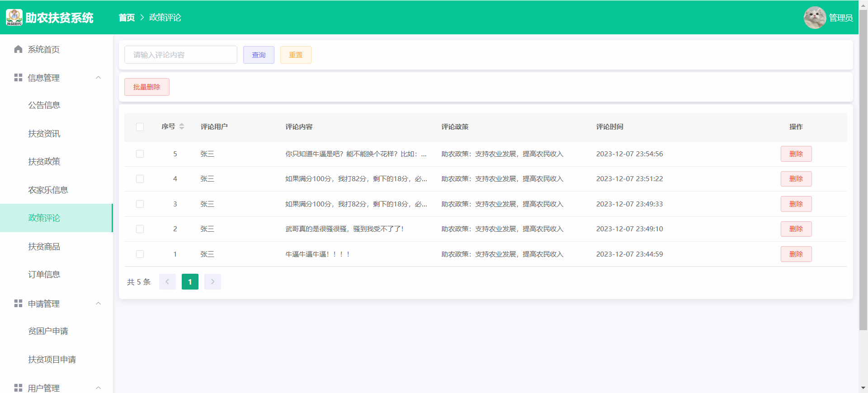Select checkbox for comment number 1
The height and width of the screenshot is (393, 868).
click(140, 254)
